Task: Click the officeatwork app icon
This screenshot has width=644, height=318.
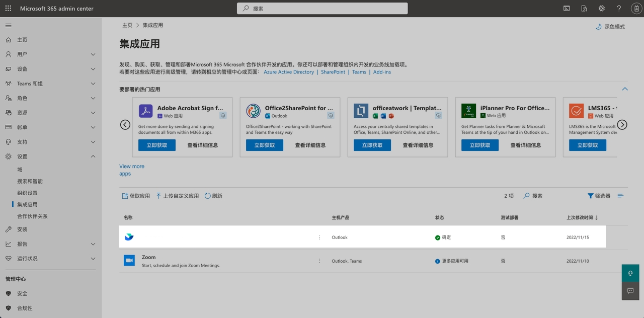Action: (x=361, y=111)
